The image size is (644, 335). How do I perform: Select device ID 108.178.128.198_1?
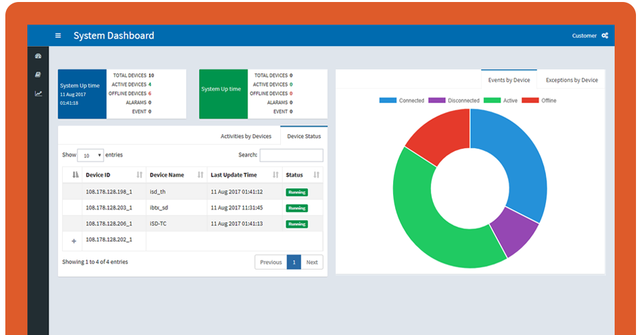coord(109,192)
